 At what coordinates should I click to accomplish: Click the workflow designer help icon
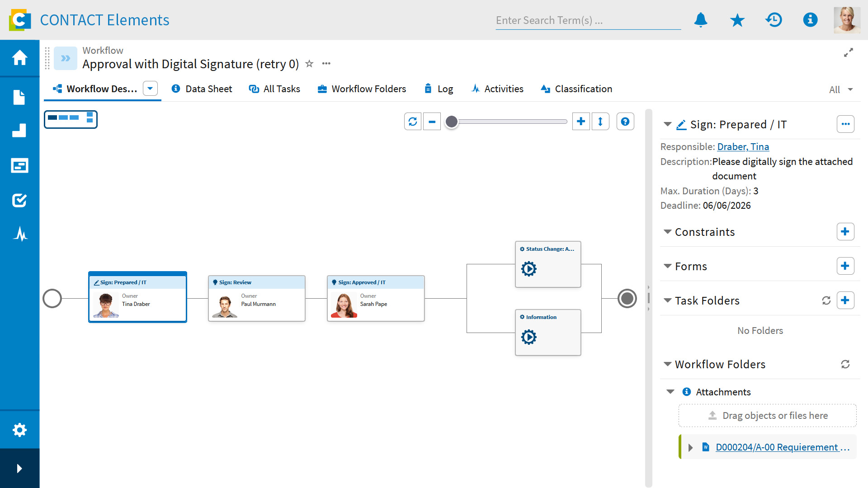tap(625, 122)
